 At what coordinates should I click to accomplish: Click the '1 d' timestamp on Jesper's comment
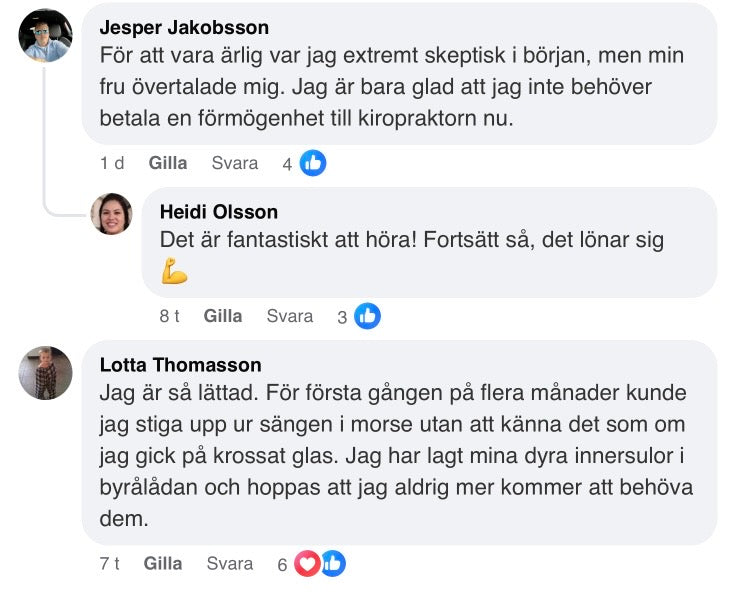(x=112, y=163)
